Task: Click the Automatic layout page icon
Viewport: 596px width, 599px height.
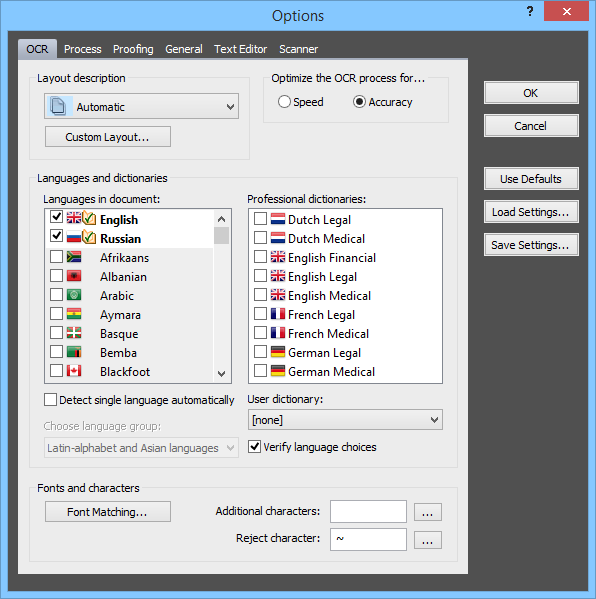Action: 58,106
